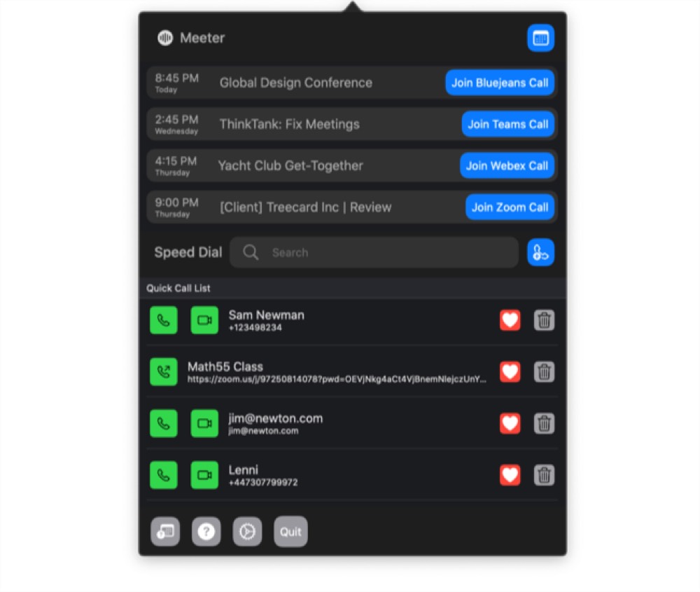Image resolution: width=700 pixels, height=592 pixels.
Task: Delete Math55 Class entry with trash icon
Action: pos(544,372)
